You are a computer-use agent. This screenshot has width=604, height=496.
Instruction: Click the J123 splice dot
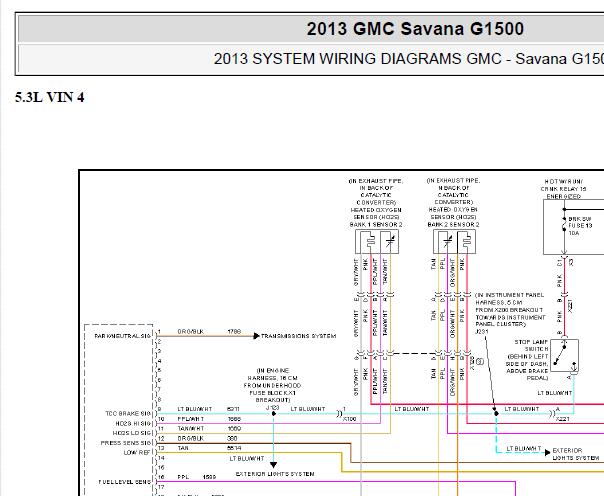pyautogui.click(x=273, y=414)
